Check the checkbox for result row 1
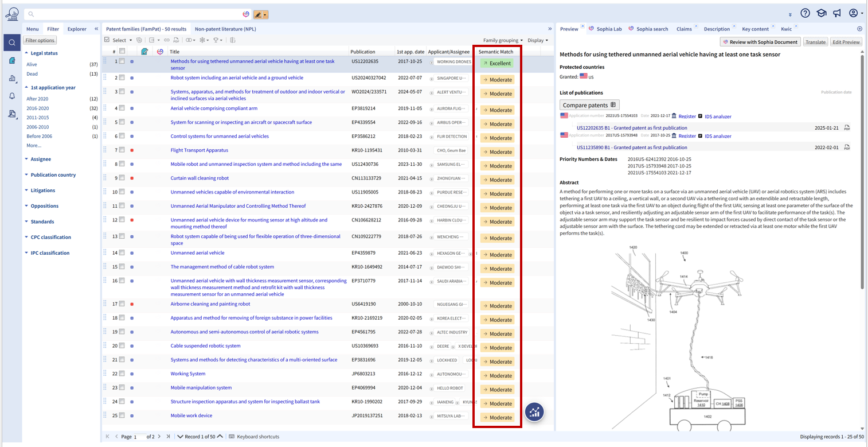This screenshot has width=868, height=447. coord(122,61)
